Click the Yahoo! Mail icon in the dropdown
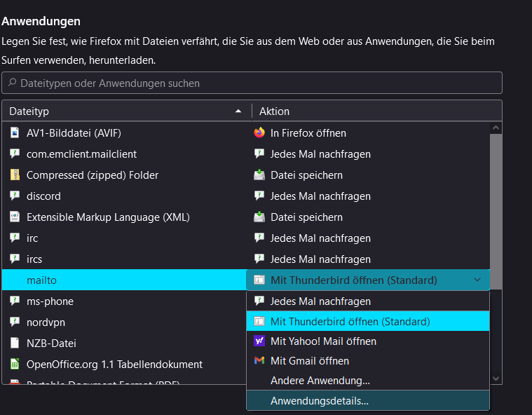 pyautogui.click(x=259, y=341)
